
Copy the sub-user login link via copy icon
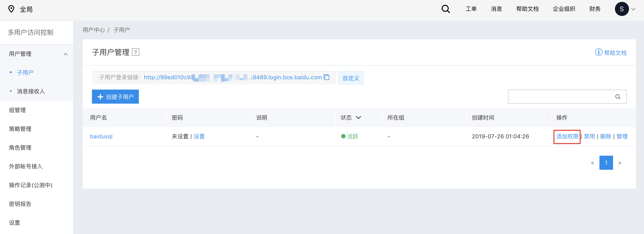[326, 77]
